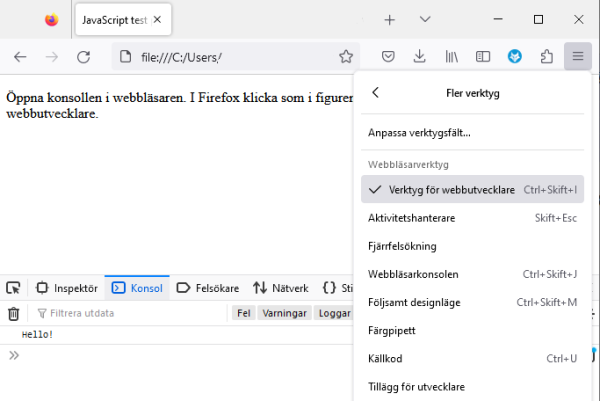Image resolution: width=600 pixels, height=401 pixels.
Task: Go back using Fler verktyg chevron
Action: click(x=376, y=92)
